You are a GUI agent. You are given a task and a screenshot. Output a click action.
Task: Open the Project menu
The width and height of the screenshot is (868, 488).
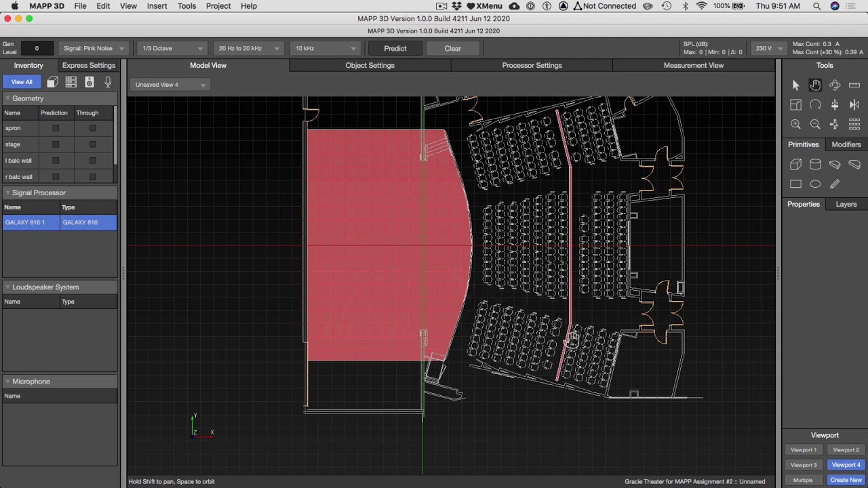pyautogui.click(x=218, y=6)
